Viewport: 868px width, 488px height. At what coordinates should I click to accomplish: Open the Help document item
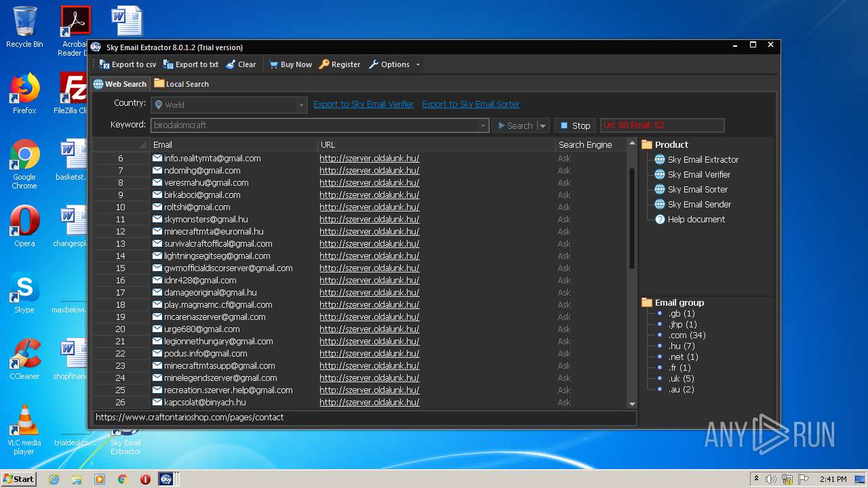pyautogui.click(x=690, y=219)
